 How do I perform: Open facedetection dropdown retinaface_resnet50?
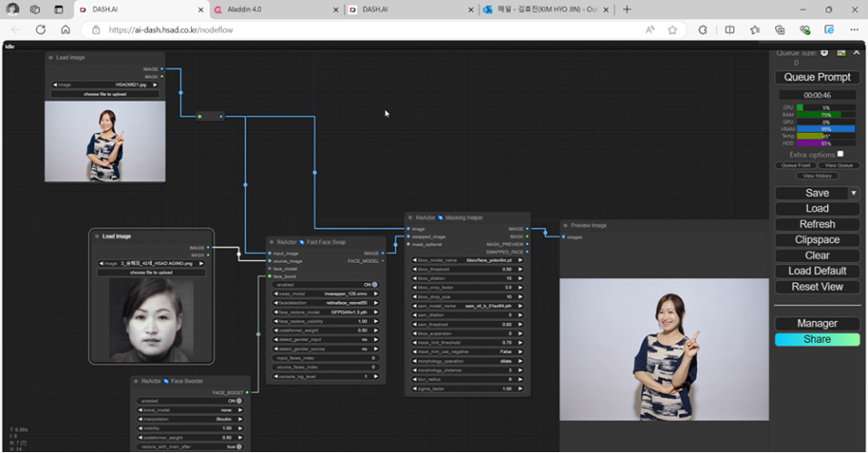coord(325,303)
